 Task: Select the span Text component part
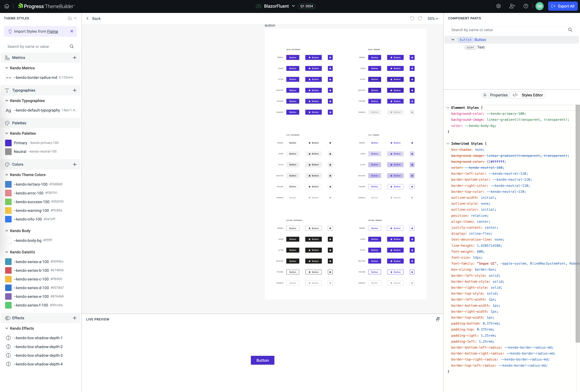click(474, 47)
